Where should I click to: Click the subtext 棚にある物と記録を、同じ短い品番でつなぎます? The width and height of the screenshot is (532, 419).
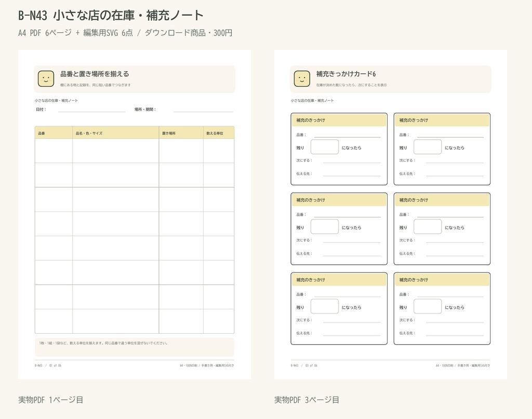96,85
